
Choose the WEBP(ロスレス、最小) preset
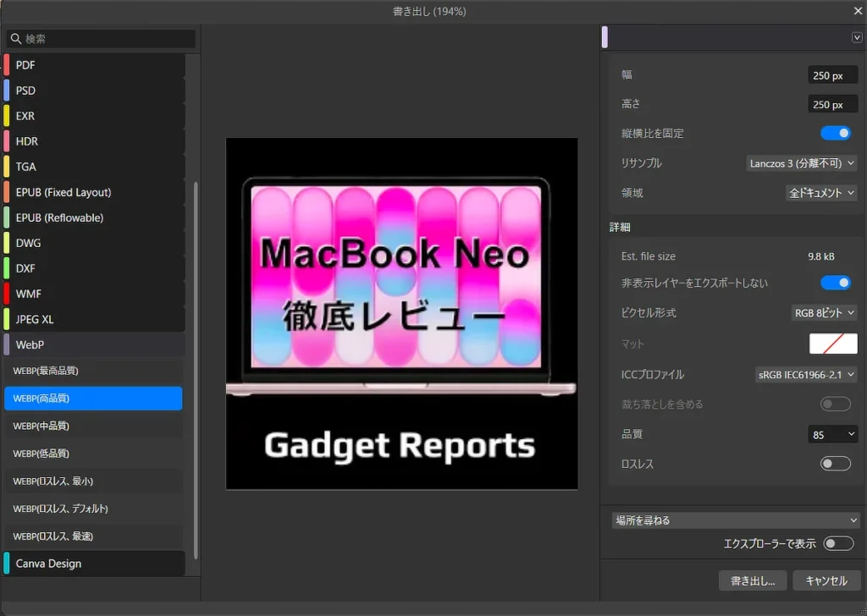(x=93, y=481)
